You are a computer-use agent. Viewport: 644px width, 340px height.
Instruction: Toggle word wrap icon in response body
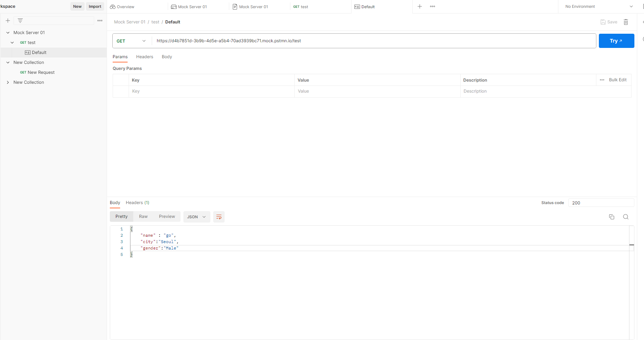click(219, 217)
